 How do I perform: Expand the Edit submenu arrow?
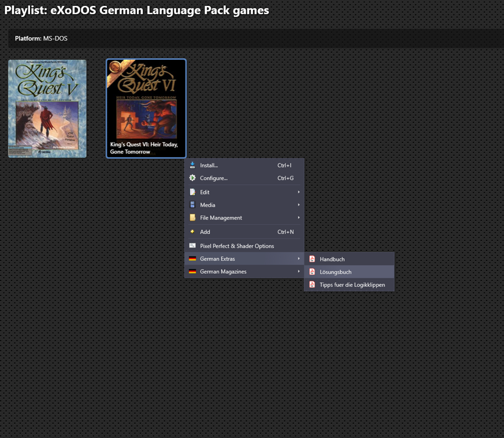(x=299, y=192)
